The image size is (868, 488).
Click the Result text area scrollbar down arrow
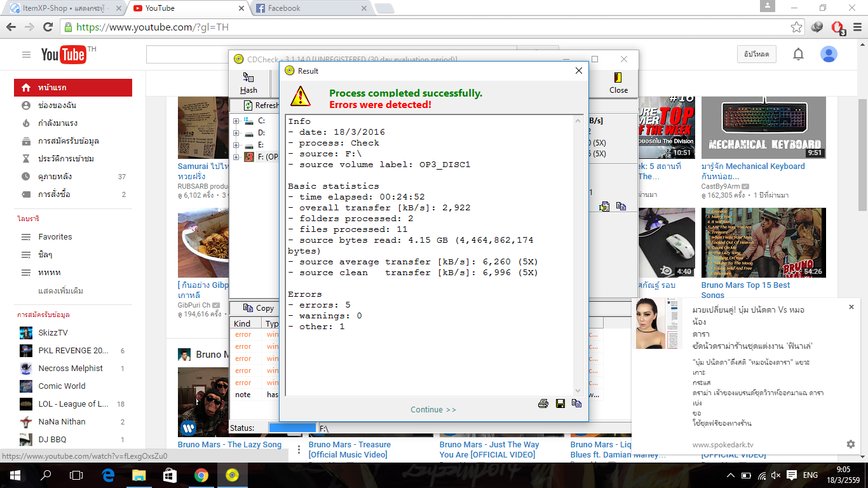(x=578, y=391)
